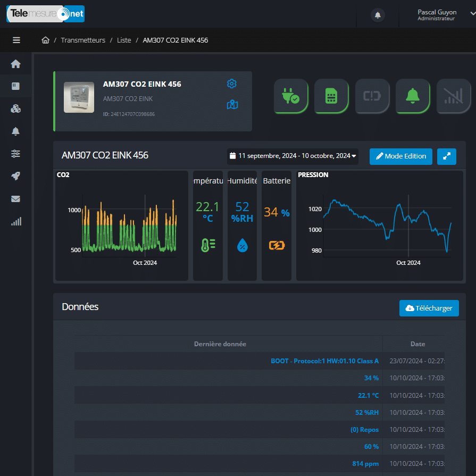Viewport: 476px width, 476px height.
Task: Click the power plug status button
Action: 291,96
